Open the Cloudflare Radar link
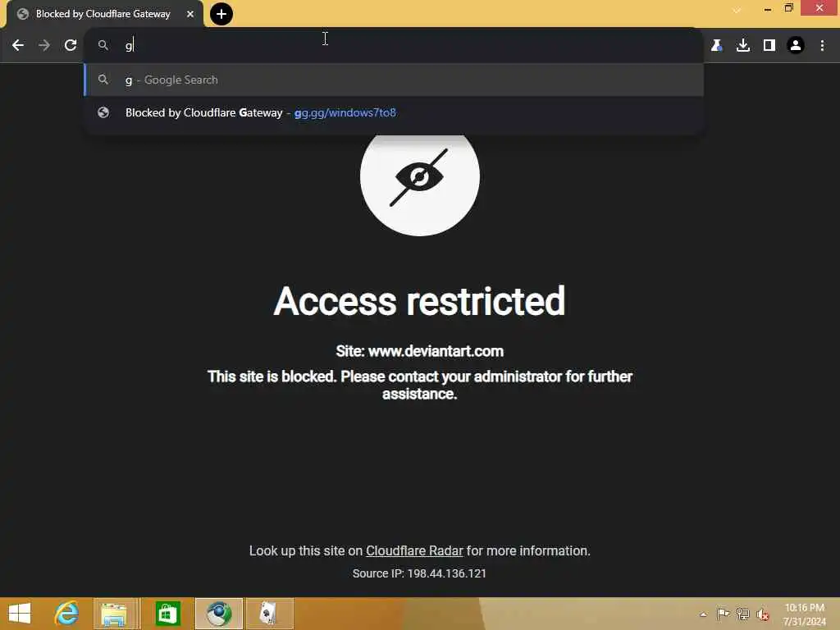The image size is (840, 630). pyautogui.click(x=414, y=550)
